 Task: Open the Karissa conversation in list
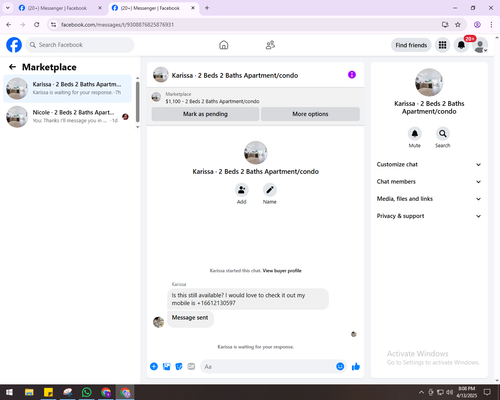(x=68, y=88)
